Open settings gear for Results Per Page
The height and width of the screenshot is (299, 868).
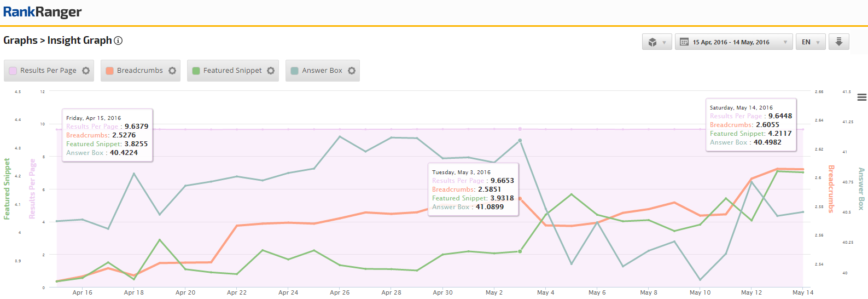(x=86, y=71)
